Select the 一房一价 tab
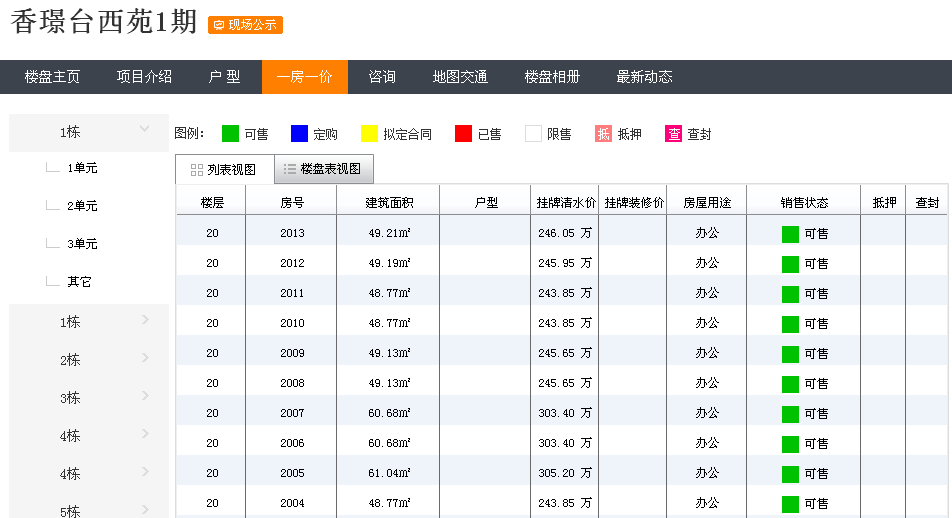 coord(305,77)
